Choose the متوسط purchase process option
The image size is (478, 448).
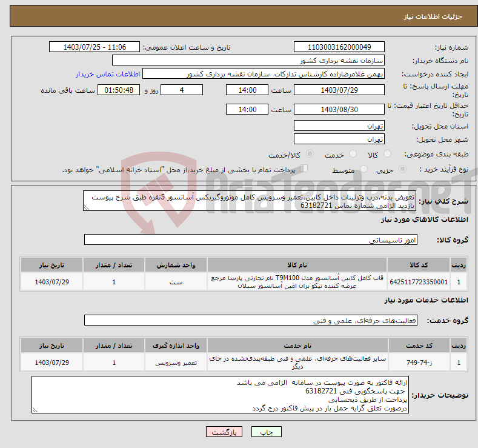tap(363, 169)
